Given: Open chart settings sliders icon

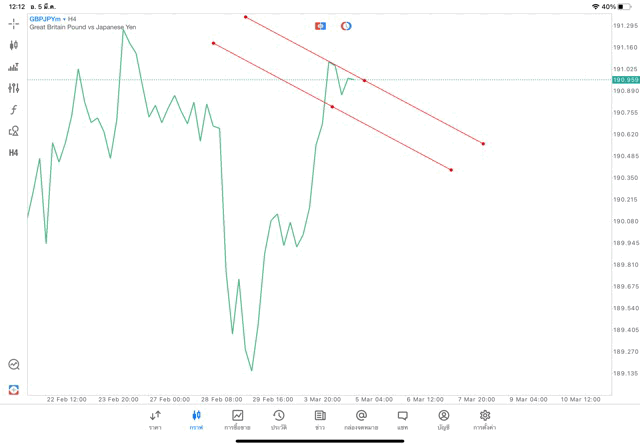Looking at the screenshot, I should coord(14,88).
